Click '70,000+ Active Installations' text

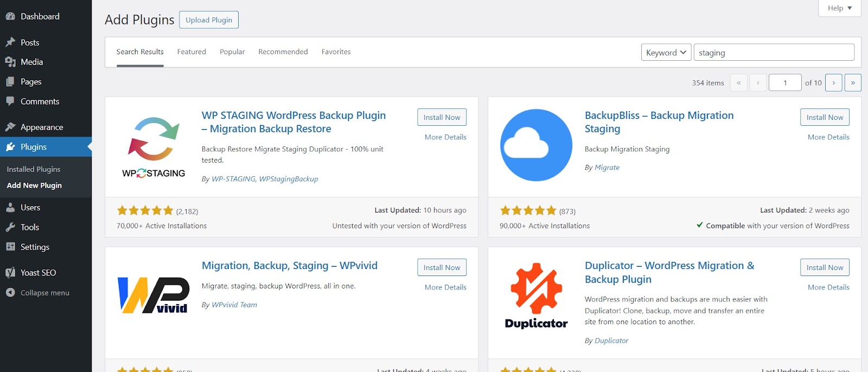162,226
